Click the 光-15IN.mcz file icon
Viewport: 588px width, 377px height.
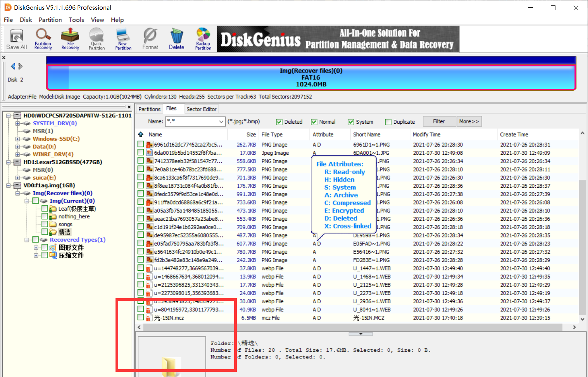tap(149, 318)
